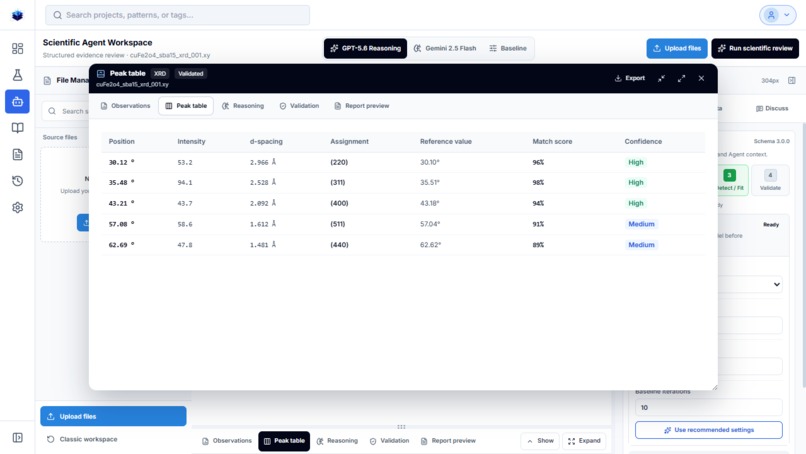This screenshot has width=806, height=454.
Task: Switch to Classic workspace
Action: 82,439
